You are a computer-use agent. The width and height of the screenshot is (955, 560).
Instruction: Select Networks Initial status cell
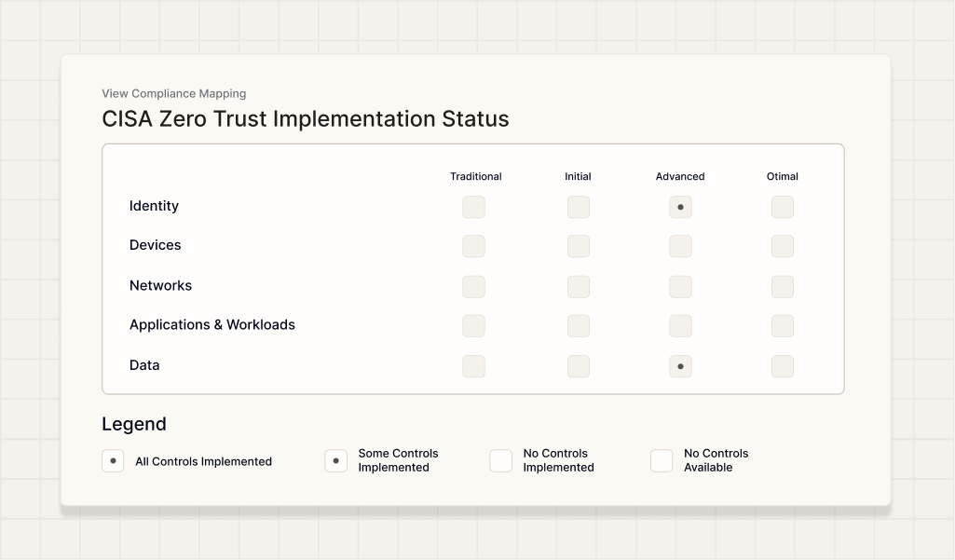point(579,286)
